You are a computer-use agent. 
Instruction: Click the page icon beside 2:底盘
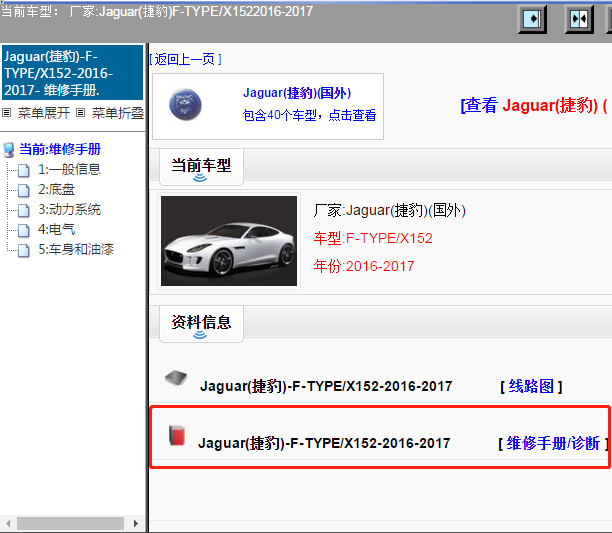(x=24, y=190)
